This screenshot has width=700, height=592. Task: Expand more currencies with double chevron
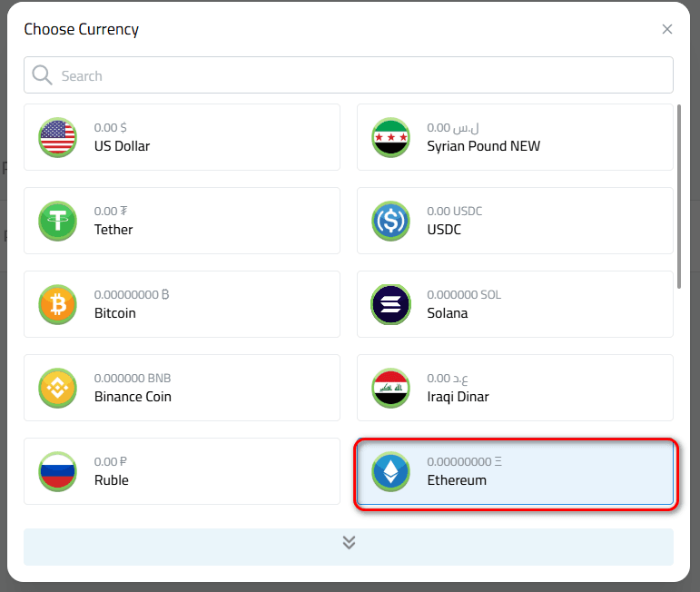click(349, 547)
